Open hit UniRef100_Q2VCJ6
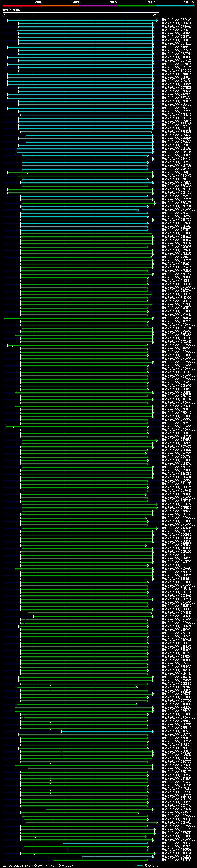 pos(177,30)
